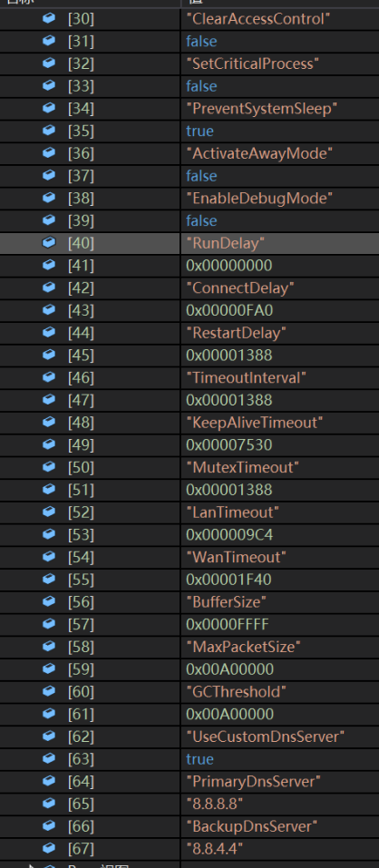This screenshot has height=868, width=379.
Task: Select the 0x00001388 value in row [47]
Action: click(229, 400)
